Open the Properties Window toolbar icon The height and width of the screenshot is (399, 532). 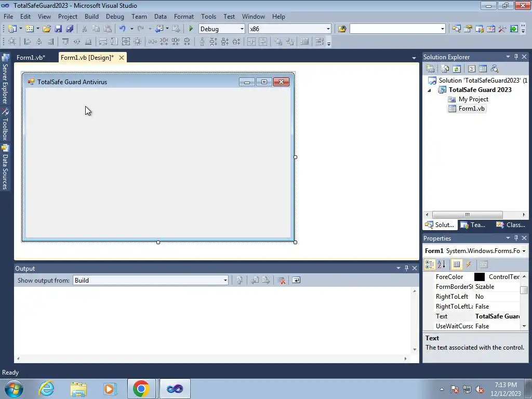[x=468, y=29]
